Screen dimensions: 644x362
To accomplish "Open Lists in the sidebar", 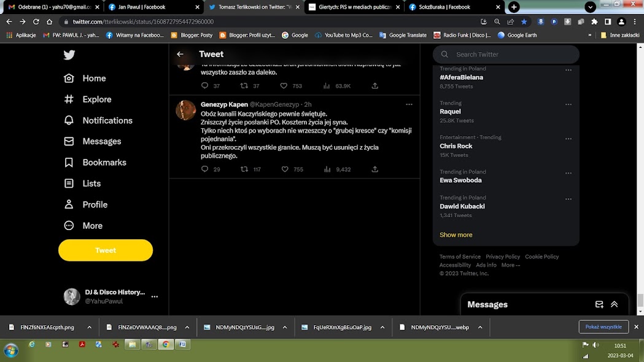I will tap(82, 183).
